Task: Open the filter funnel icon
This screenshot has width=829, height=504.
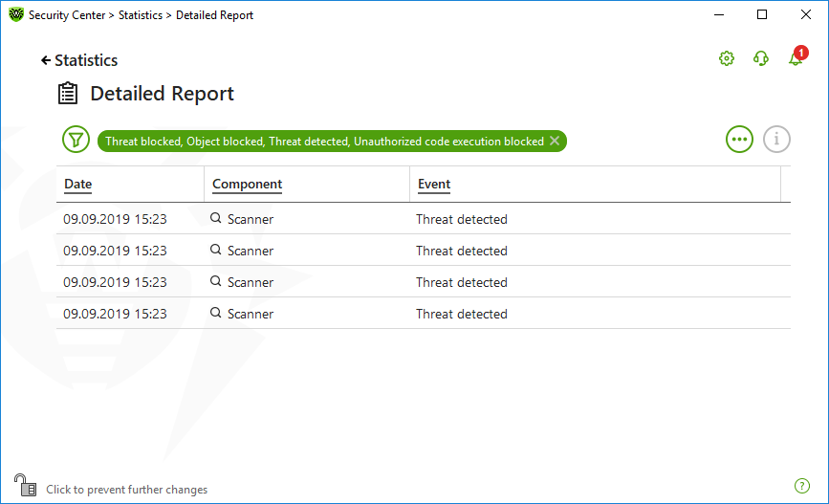Action: 76,140
